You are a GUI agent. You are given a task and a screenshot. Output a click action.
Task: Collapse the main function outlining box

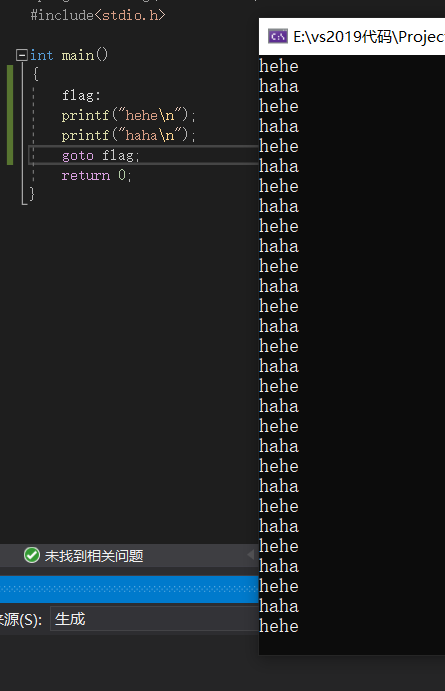pyautogui.click(x=21, y=55)
